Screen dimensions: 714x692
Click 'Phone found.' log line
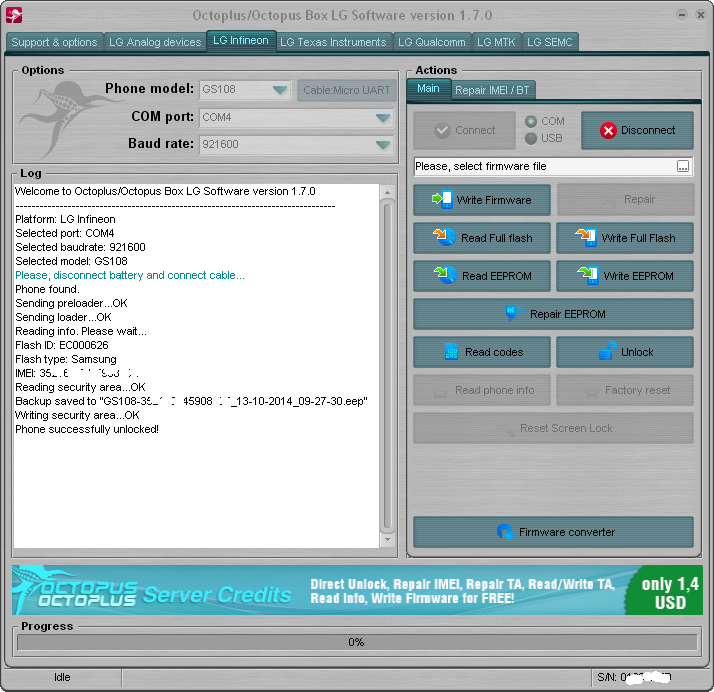pyautogui.click(x=47, y=289)
